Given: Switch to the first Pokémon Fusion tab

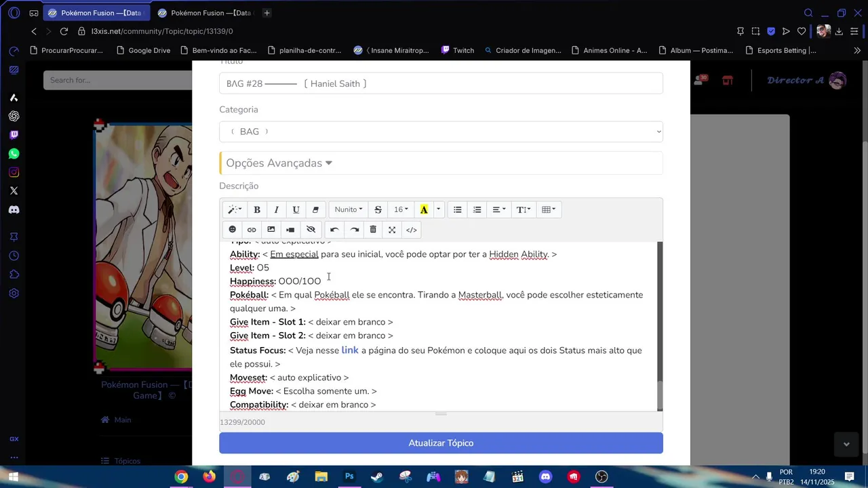Looking at the screenshot, I should point(96,13).
